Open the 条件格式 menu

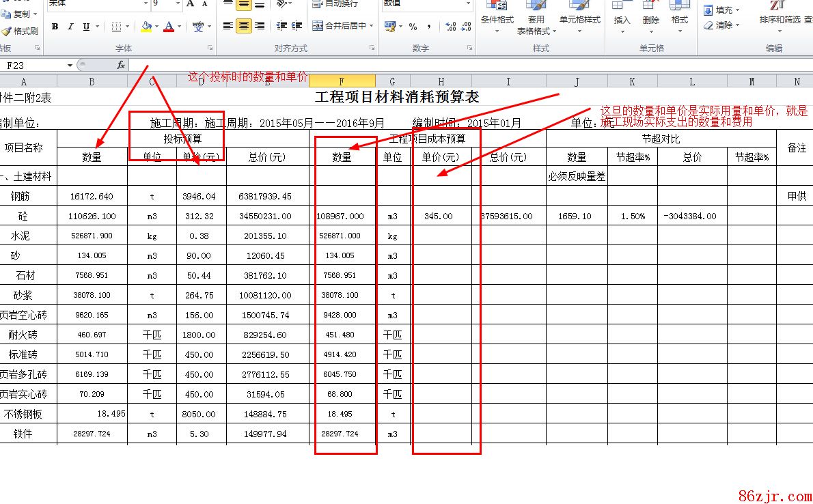(x=497, y=20)
